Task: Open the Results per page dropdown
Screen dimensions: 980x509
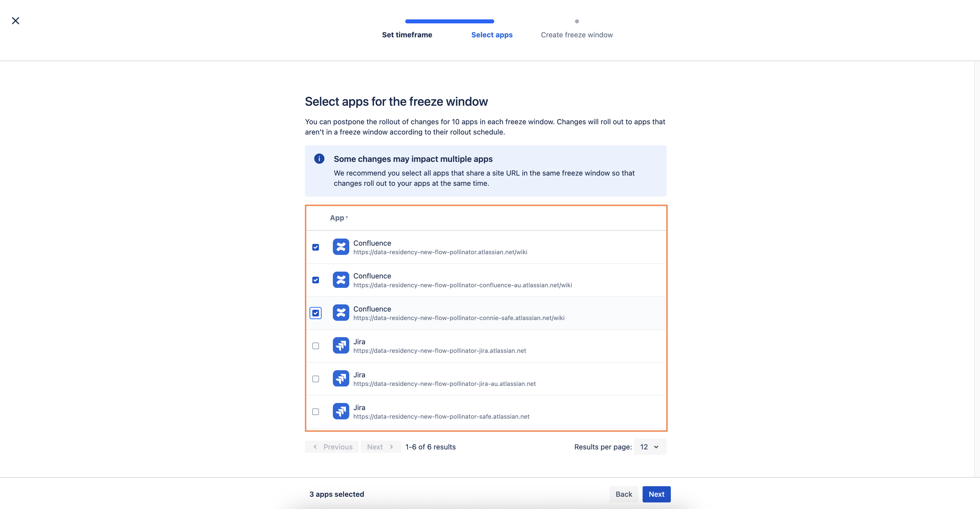Action: tap(650, 447)
